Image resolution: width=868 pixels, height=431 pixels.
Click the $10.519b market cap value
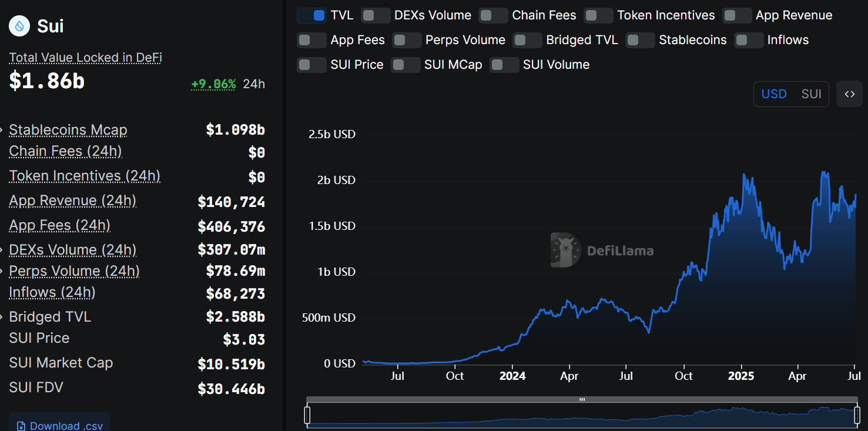[231, 365]
